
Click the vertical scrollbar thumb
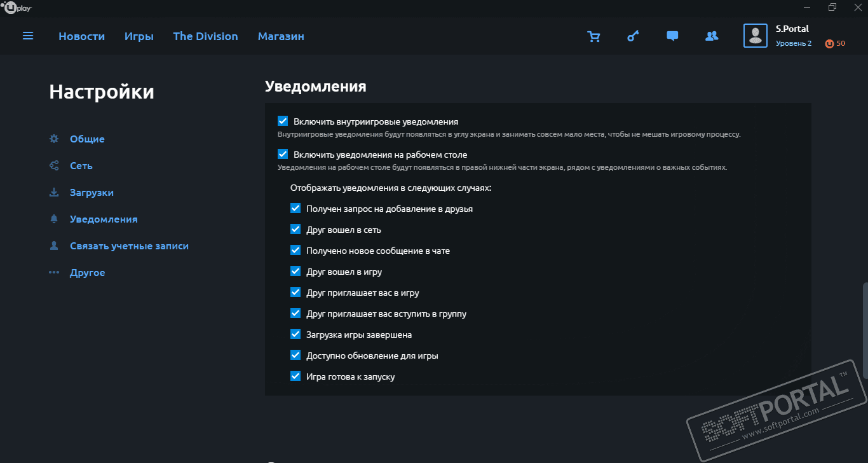pyautogui.click(x=864, y=329)
